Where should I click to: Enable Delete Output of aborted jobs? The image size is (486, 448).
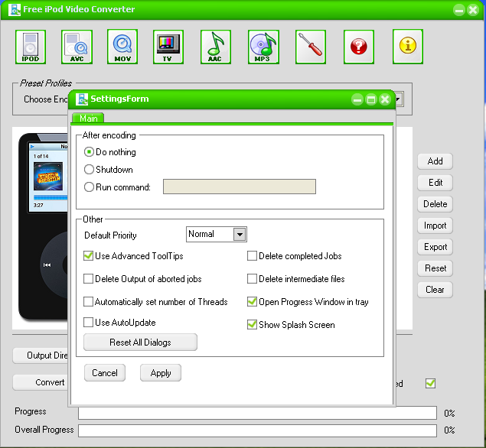tap(88, 278)
